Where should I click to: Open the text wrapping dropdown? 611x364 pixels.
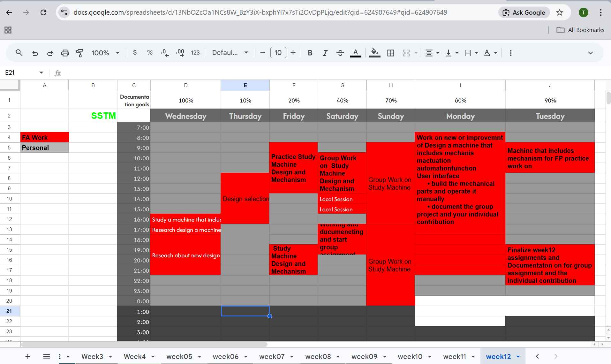[471, 53]
